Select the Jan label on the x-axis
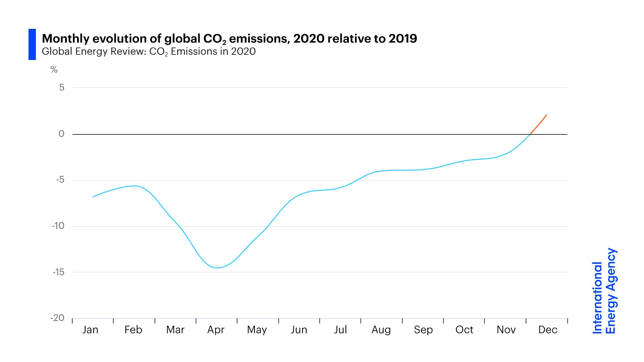 90,330
